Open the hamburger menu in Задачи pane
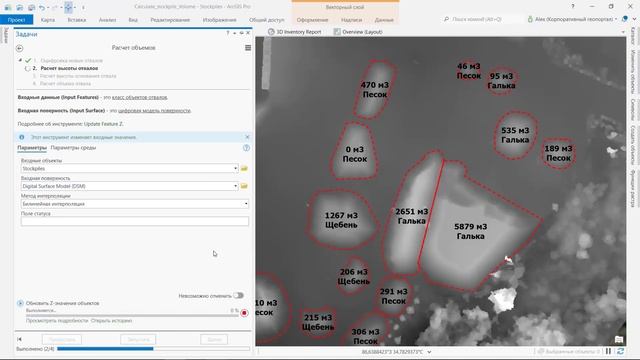This screenshot has height=360, width=640. [x=248, y=48]
